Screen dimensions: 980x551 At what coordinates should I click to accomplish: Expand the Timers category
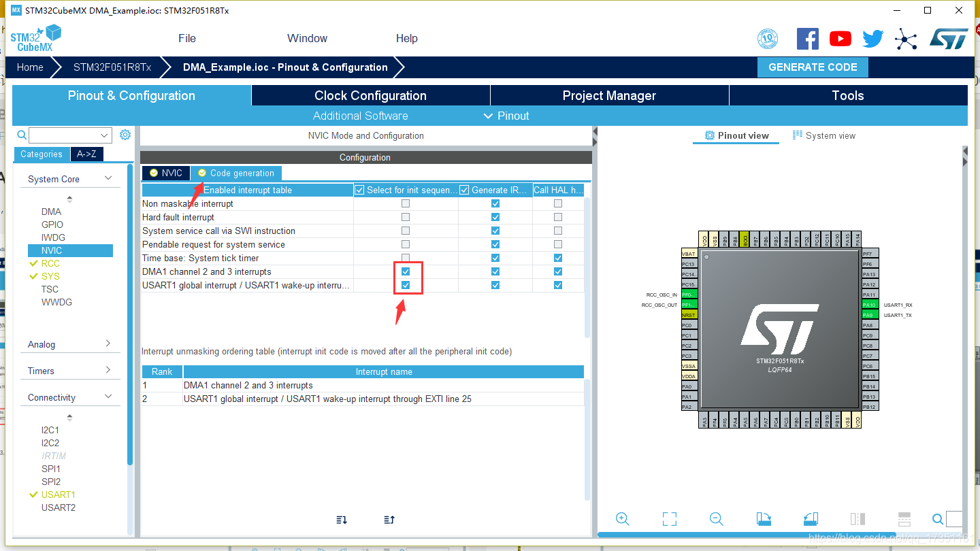click(108, 370)
